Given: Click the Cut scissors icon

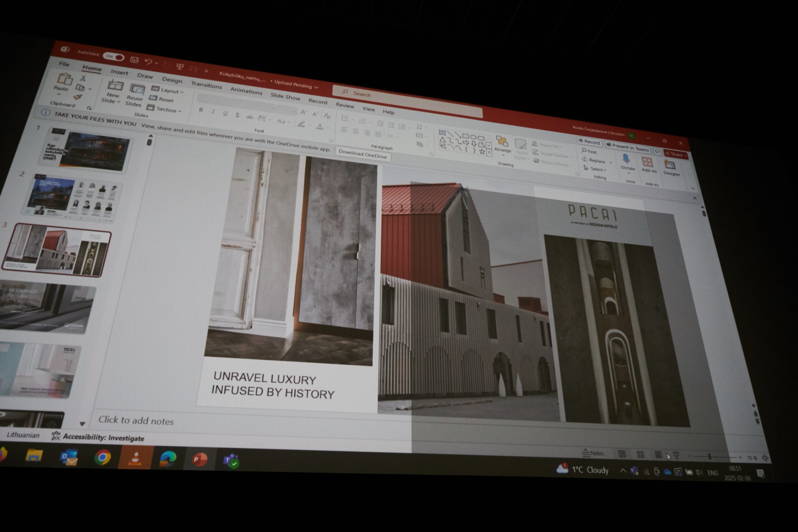Looking at the screenshot, I should 83,78.
